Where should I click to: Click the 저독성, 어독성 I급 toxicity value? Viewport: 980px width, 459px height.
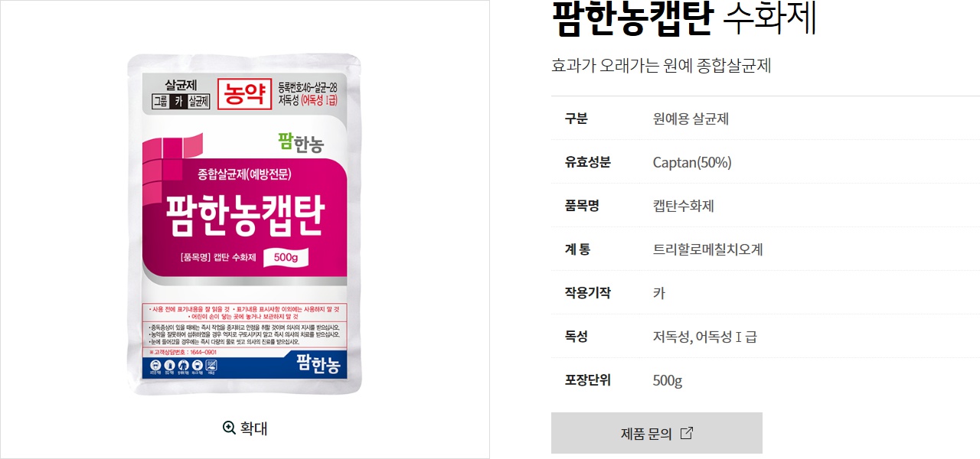705,337
